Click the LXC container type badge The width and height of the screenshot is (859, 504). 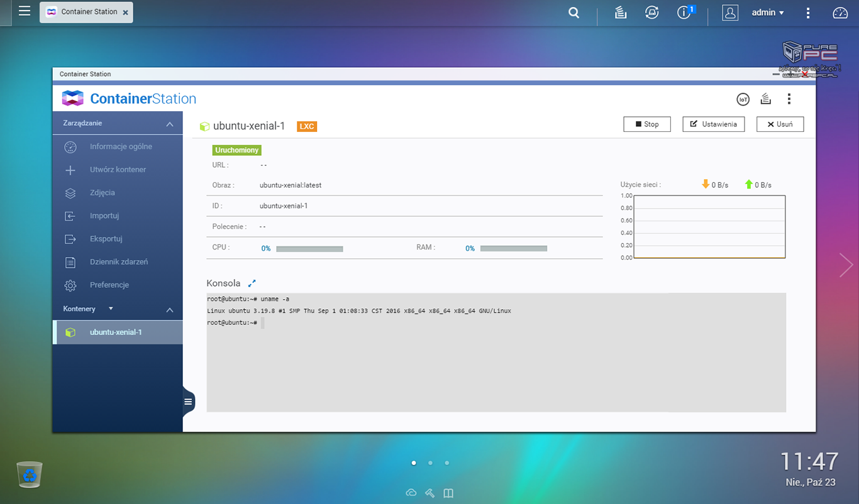[x=307, y=126]
